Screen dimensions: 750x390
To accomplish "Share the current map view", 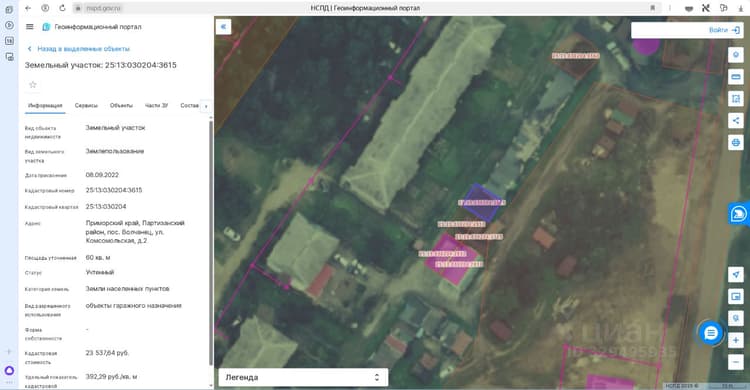I will click(x=736, y=121).
